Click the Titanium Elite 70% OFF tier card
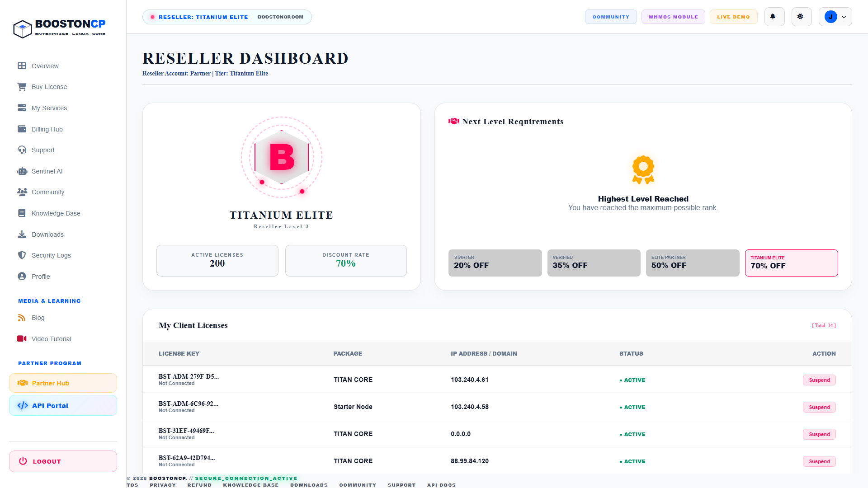This screenshot has width=868, height=488. tap(791, 263)
